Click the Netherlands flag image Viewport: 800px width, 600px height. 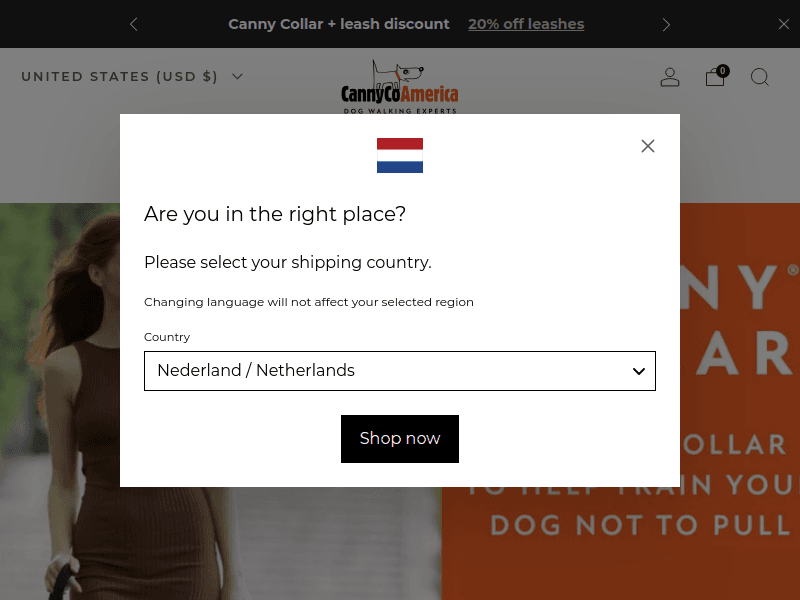pos(400,156)
